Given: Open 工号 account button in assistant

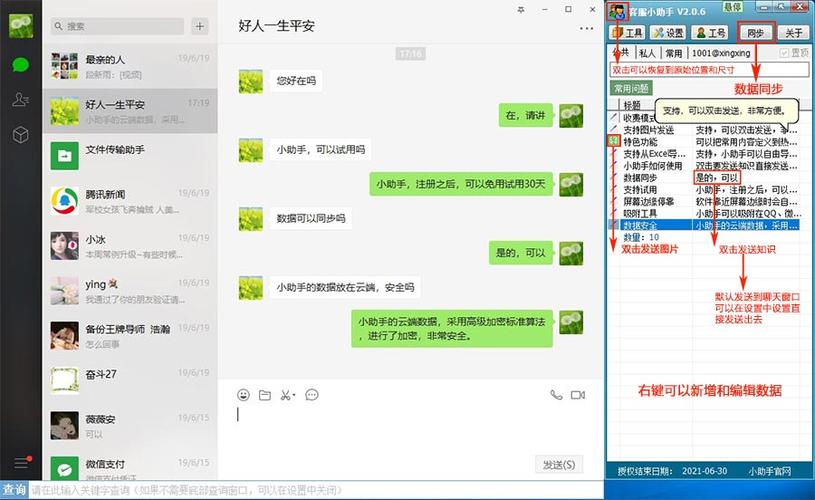Looking at the screenshot, I should (x=711, y=33).
